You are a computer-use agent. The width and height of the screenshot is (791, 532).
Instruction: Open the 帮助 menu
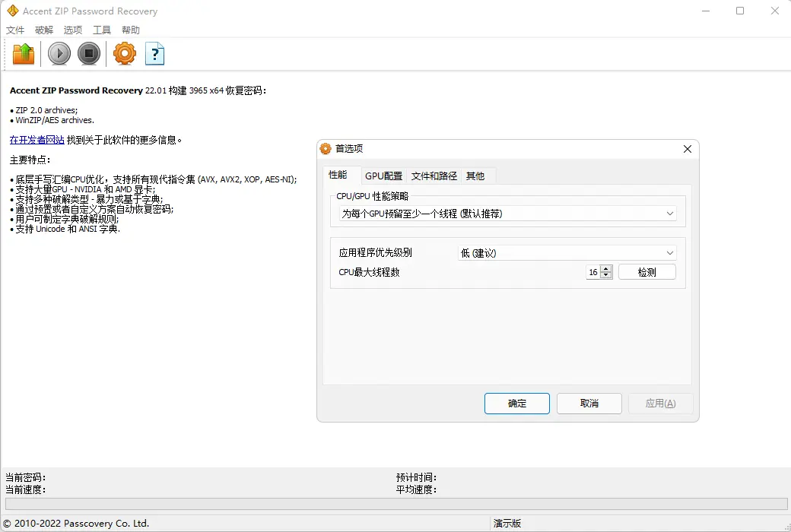[131, 30]
